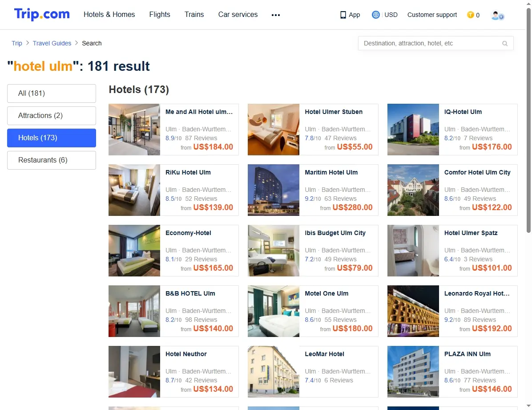
Task: Click the US$280.00 price
Action: tap(353, 207)
